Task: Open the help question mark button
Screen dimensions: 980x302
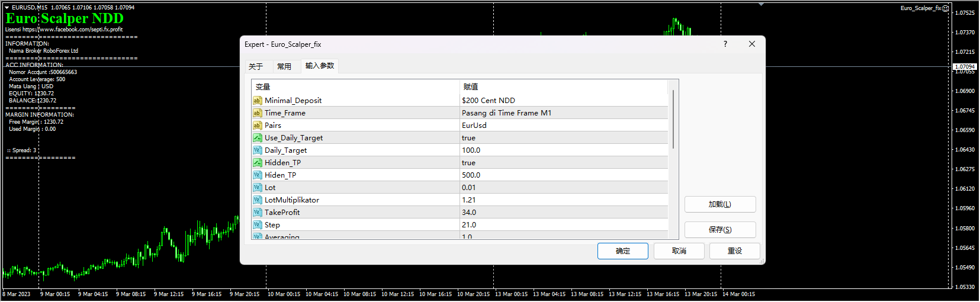Action: tap(725, 44)
